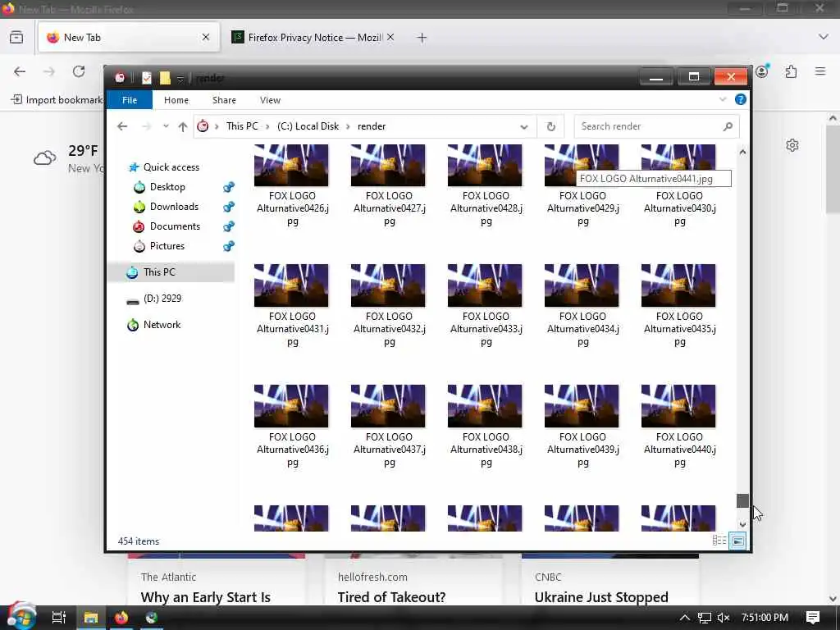The width and height of the screenshot is (840, 630).
Task: Open the View ribbon tab
Action: point(270,100)
